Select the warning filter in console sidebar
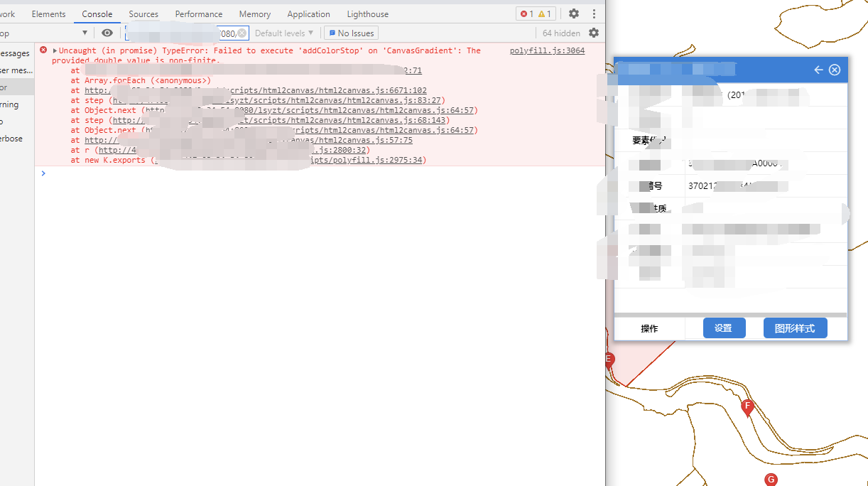 (x=17, y=104)
